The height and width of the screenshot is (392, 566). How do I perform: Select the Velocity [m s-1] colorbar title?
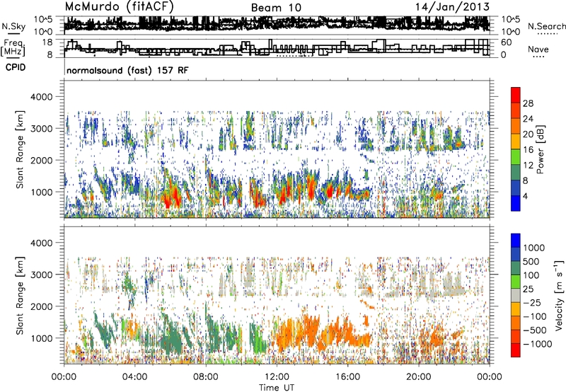[x=559, y=295]
